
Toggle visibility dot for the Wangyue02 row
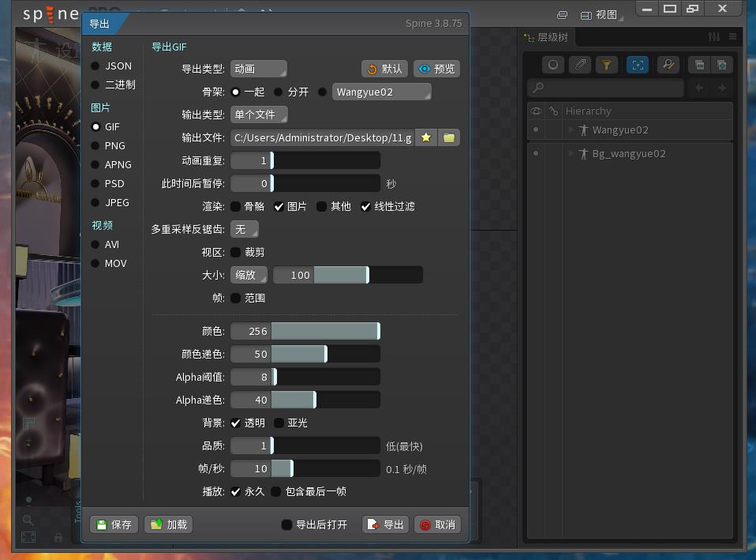[536, 130]
